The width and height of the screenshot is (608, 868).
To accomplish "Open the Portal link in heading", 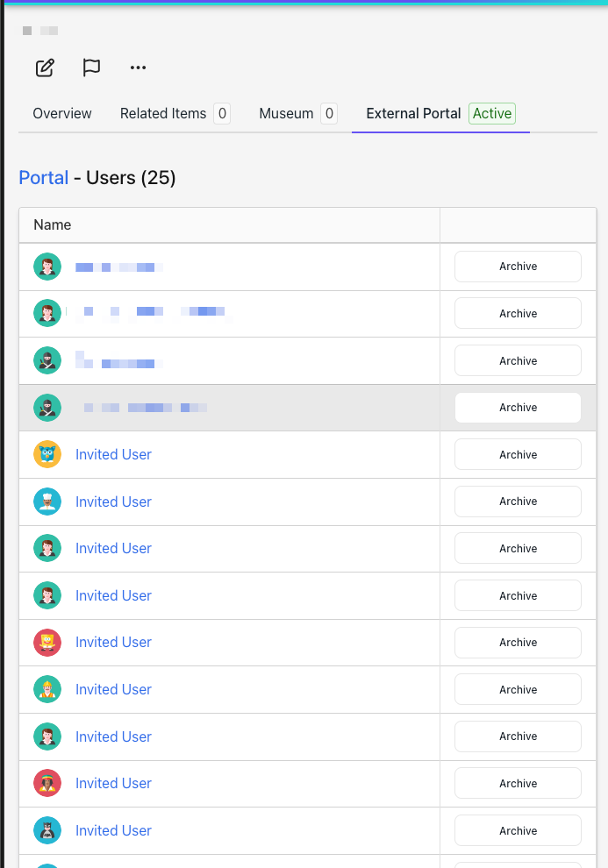I will click(x=44, y=178).
